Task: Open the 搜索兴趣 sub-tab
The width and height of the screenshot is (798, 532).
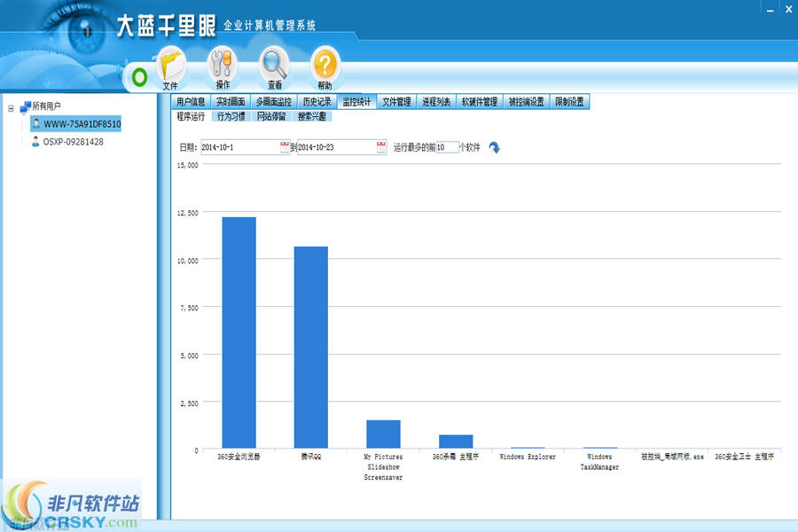Action: point(312,116)
